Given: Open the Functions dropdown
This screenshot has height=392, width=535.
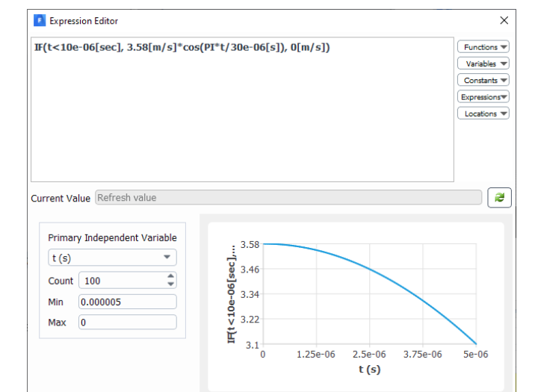Looking at the screenshot, I should click(483, 47).
